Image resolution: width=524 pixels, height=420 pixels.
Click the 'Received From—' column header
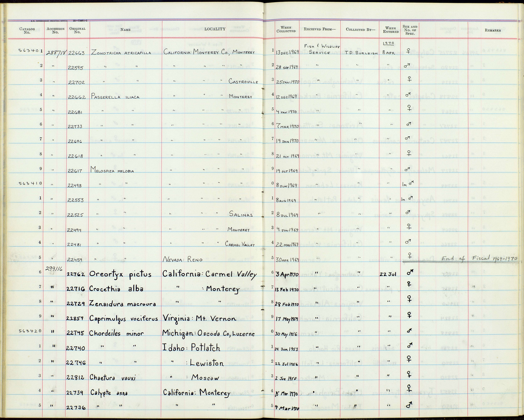320,29
